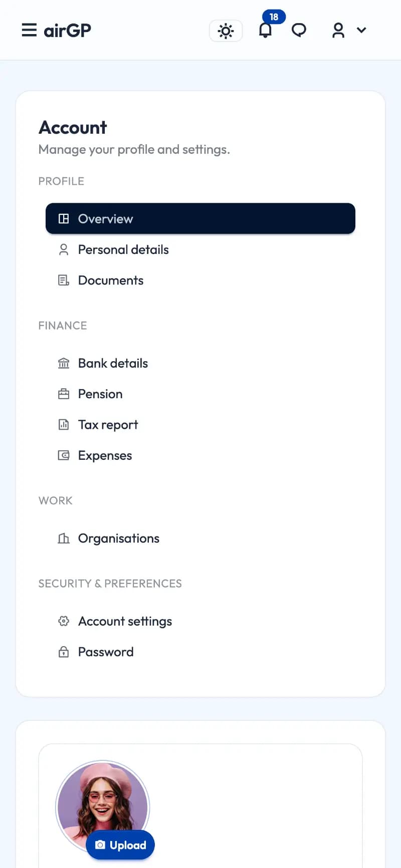
Task: Click the Bank details bank icon
Action: pos(64,363)
